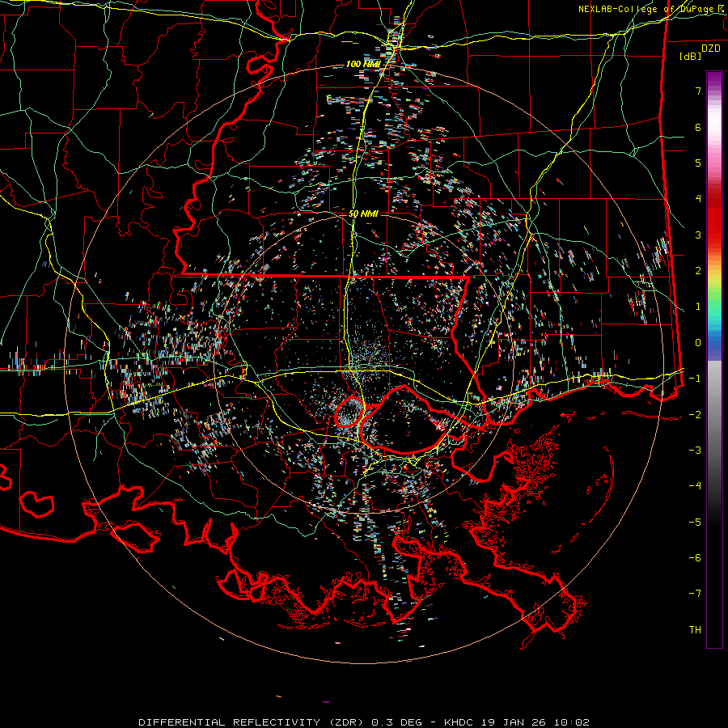
Task: Click the [dB] units label
Action: [x=691, y=56]
